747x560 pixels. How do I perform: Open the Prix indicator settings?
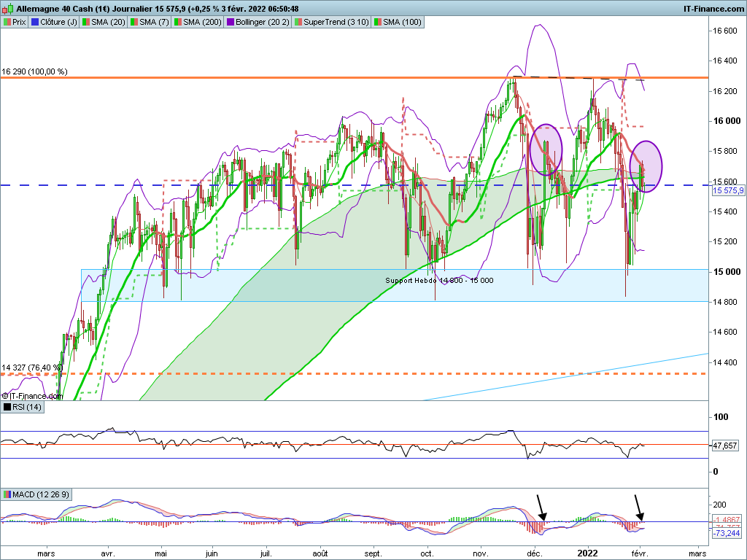pos(15,22)
